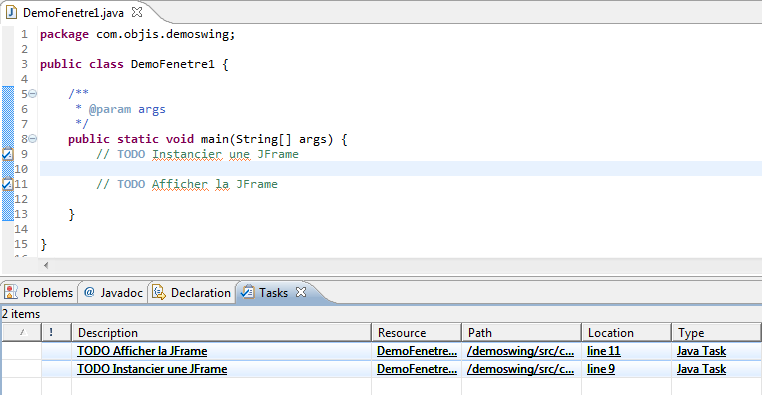Click the path cell in 'line 11' row
The height and width of the screenshot is (395, 762).
(x=520, y=351)
